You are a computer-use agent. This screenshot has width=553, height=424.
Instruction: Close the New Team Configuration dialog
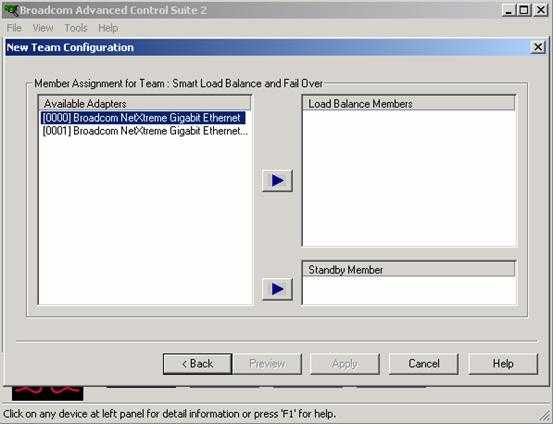[538, 47]
